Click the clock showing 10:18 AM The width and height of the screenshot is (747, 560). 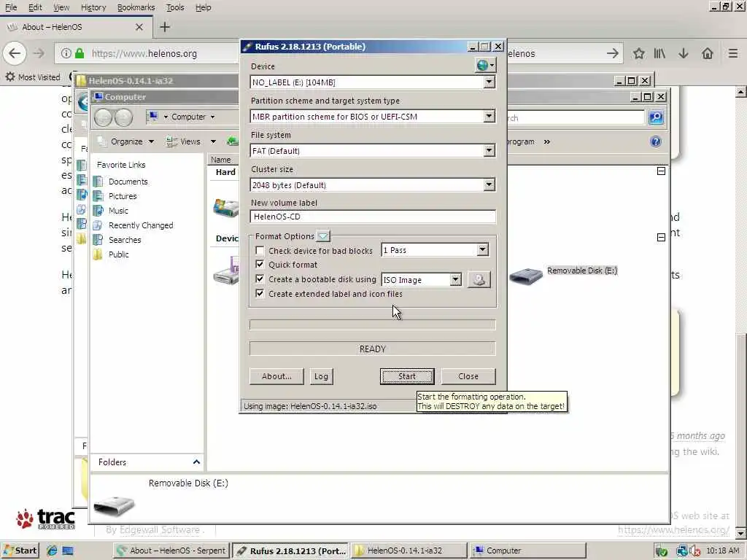tap(723, 551)
